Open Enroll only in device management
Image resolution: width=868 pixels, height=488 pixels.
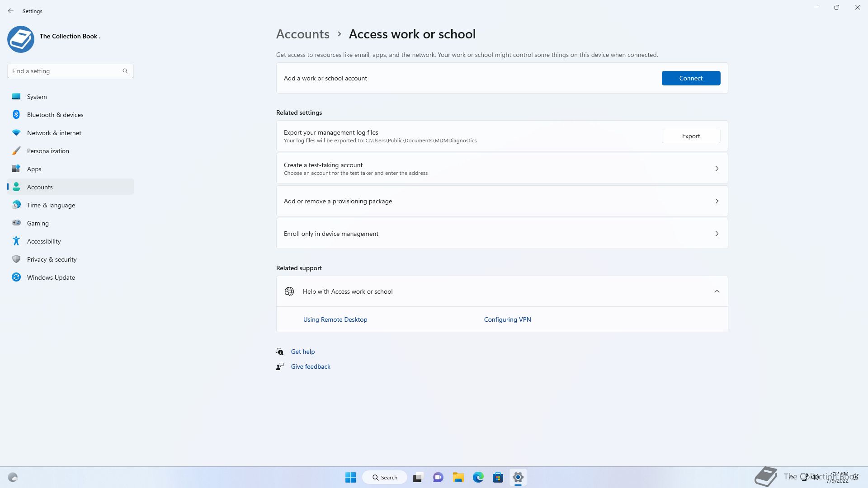(502, 234)
